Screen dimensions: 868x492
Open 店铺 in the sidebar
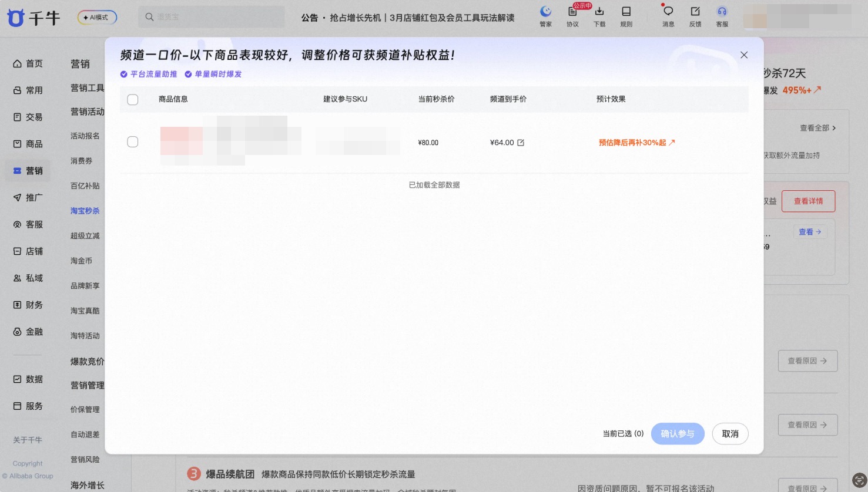tap(28, 251)
